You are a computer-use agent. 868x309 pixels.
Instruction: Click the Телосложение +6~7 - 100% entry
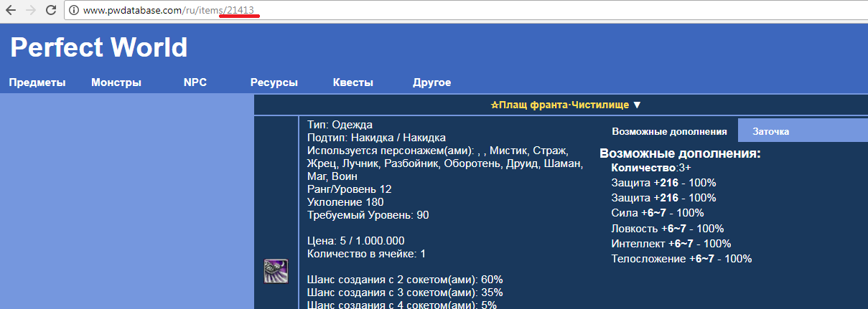click(681, 259)
